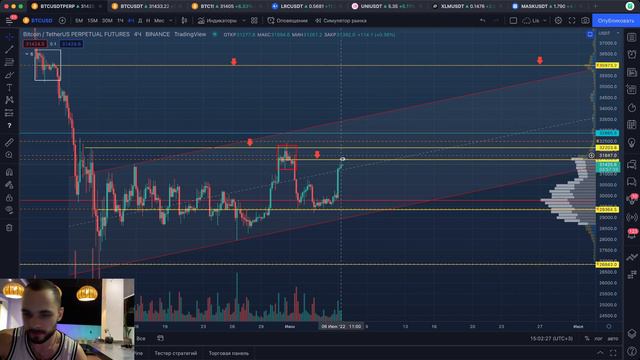Expand the indicators favorites dropdown arrow
The image size is (640, 360).
(x=244, y=20)
